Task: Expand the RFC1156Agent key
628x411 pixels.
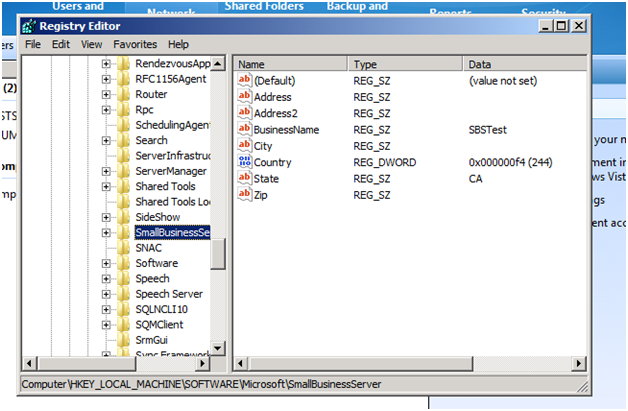Action: (x=106, y=79)
